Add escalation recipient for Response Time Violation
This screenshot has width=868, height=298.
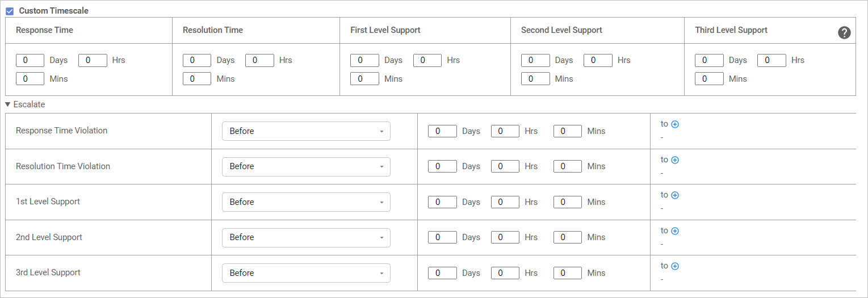pyautogui.click(x=675, y=124)
